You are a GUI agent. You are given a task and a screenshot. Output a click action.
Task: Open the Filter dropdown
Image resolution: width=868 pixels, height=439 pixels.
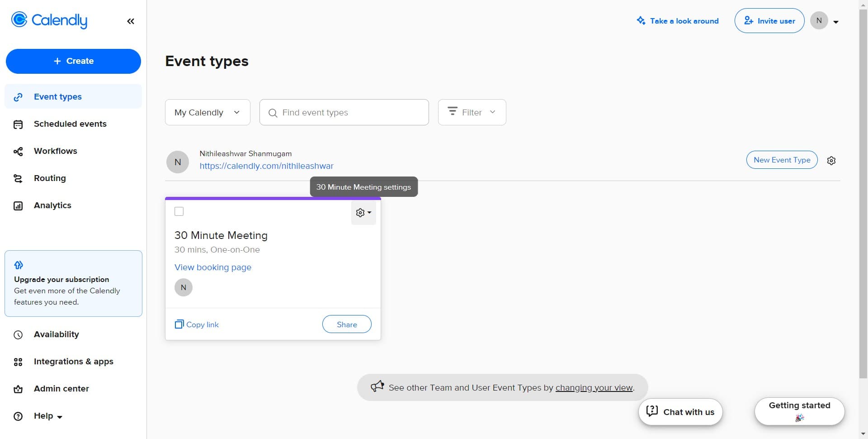point(472,112)
